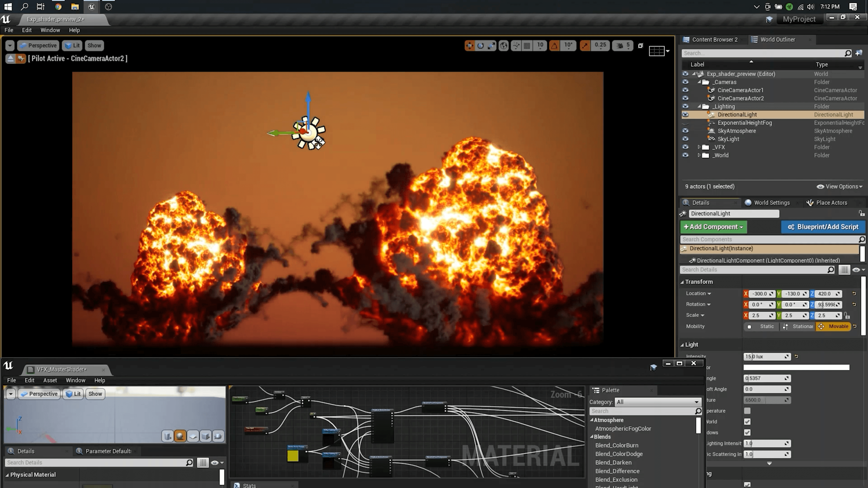Switch to World Settings tab
Image resolution: width=868 pixels, height=488 pixels.
click(772, 203)
